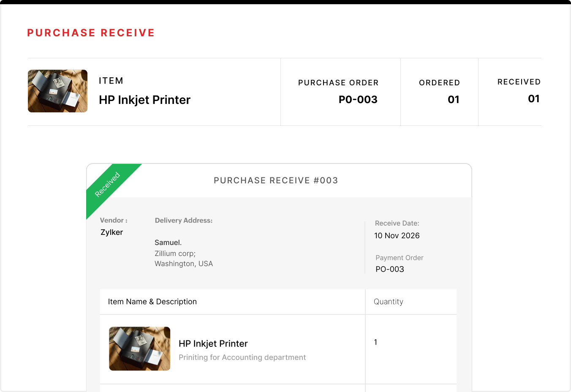Select the PURCHASE RECEIVE heading
The width and height of the screenshot is (571, 392).
[91, 33]
